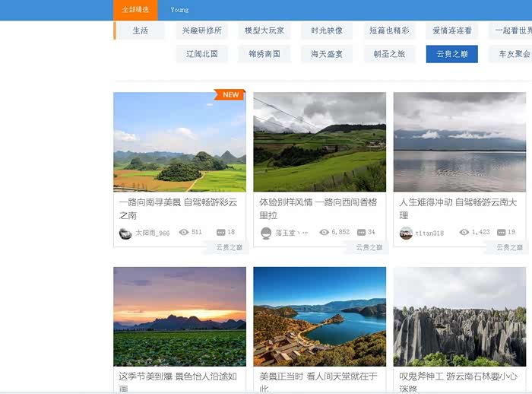Switch to the Young tab
Viewport: 532px width, 394px height.
click(x=179, y=10)
